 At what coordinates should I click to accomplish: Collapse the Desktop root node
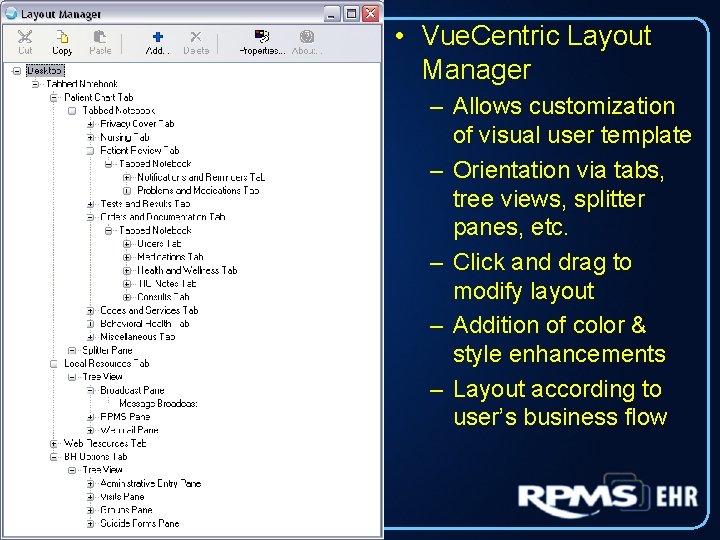click(17, 71)
